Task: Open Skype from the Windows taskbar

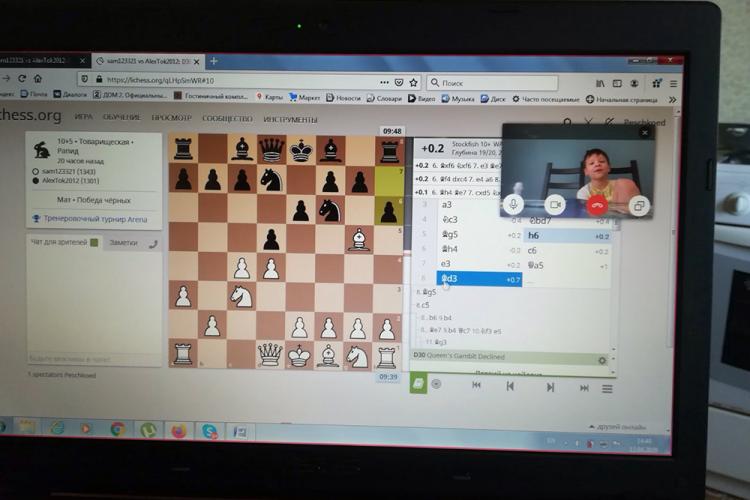Action: click(x=209, y=430)
